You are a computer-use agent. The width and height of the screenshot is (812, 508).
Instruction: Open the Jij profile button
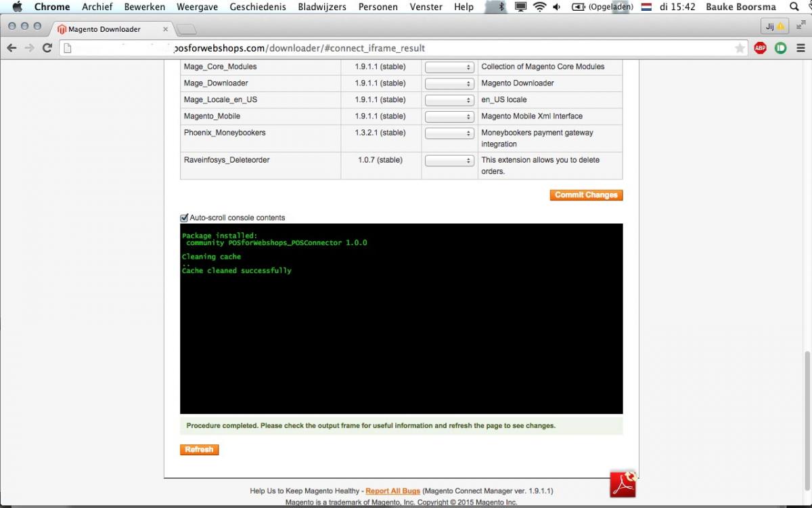pyautogui.click(x=775, y=26)
